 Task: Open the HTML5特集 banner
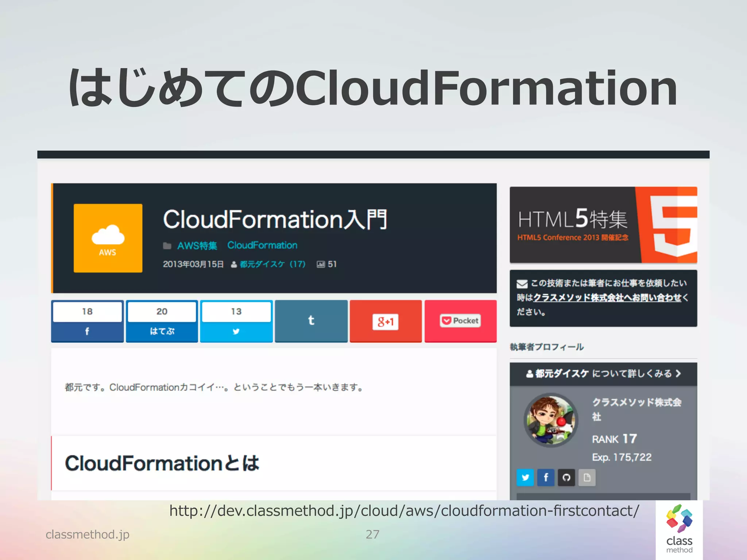[603, 225]
